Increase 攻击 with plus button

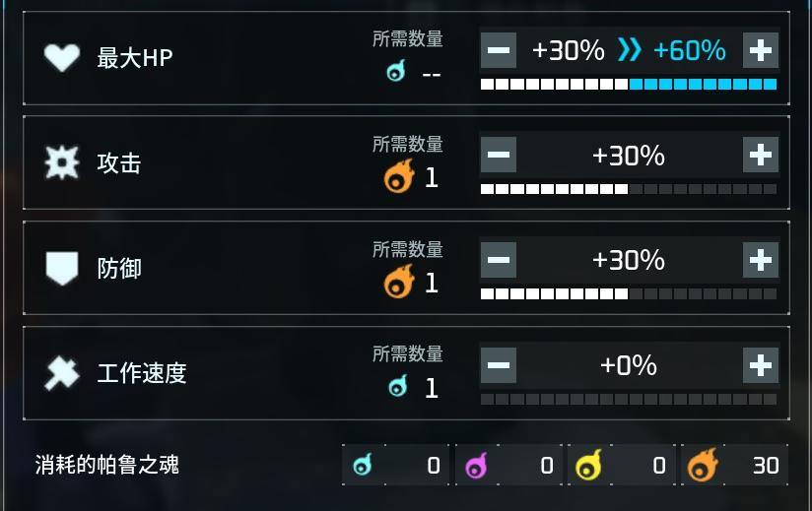[760, 156]
